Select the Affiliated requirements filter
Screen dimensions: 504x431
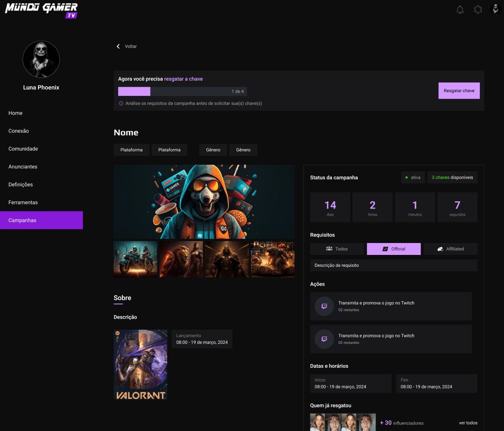[x=450, y=249]
